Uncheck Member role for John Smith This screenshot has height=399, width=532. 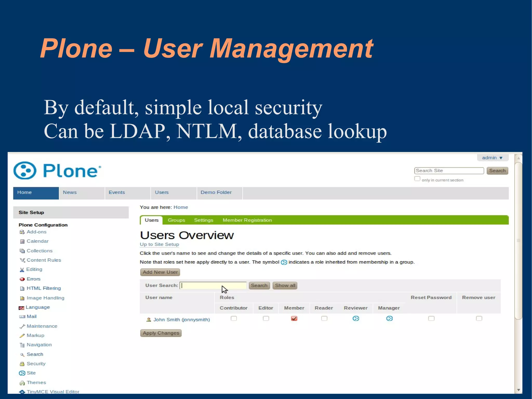pos(294,318)
